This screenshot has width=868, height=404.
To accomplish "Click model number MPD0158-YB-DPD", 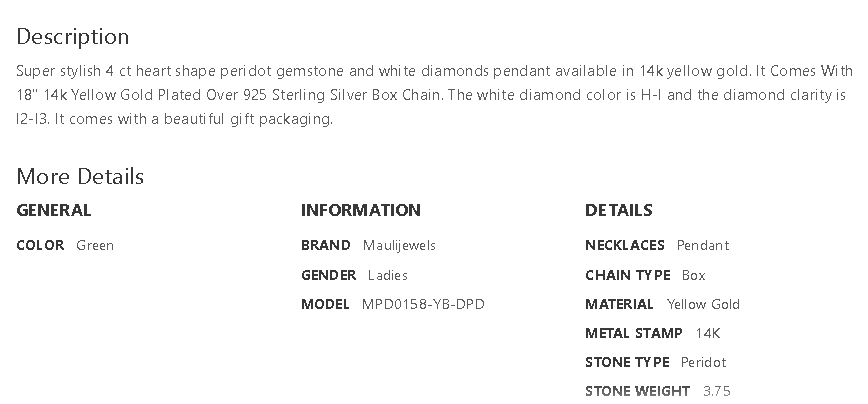I will coord(423,304).
